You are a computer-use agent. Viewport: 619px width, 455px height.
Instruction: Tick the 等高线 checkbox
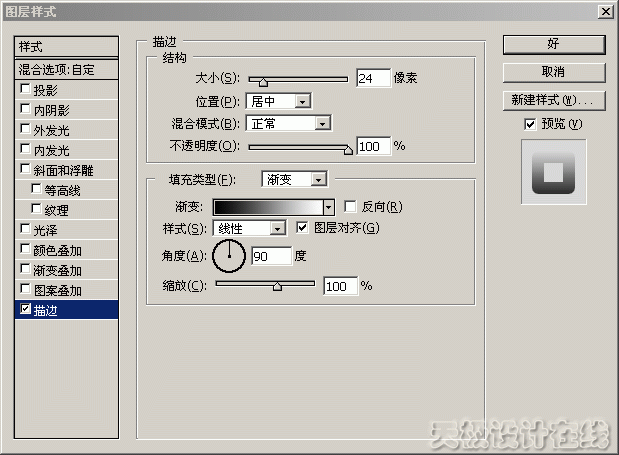36,189
